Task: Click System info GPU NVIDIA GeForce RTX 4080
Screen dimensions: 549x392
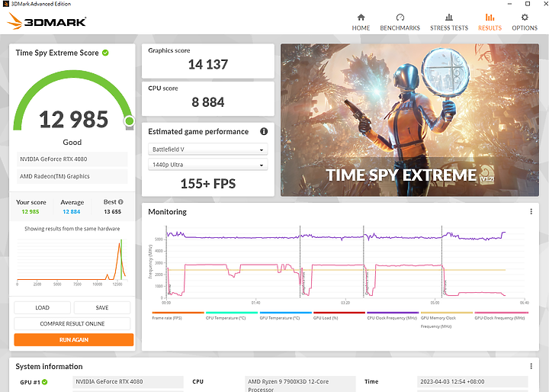Action: point(128,381)
